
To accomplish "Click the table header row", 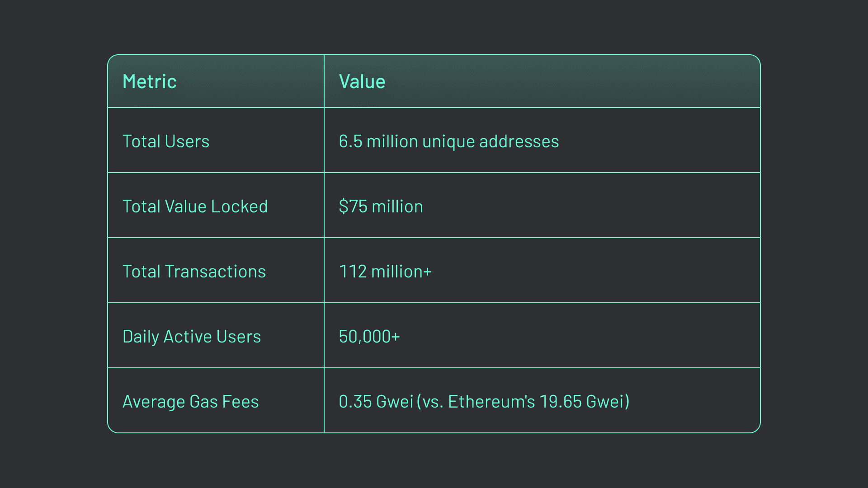I will coord(434,81).
